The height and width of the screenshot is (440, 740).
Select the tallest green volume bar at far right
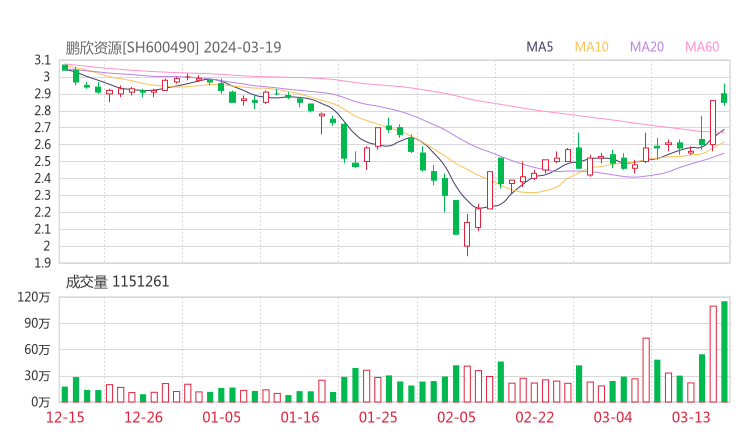(724, 352)
